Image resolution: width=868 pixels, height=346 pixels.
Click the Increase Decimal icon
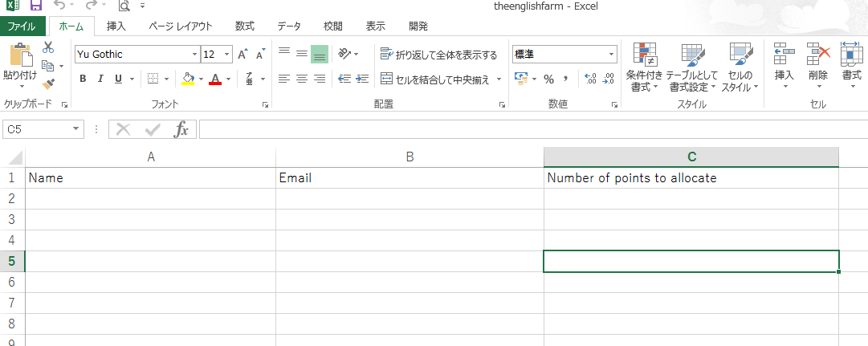tap(590, 79)
